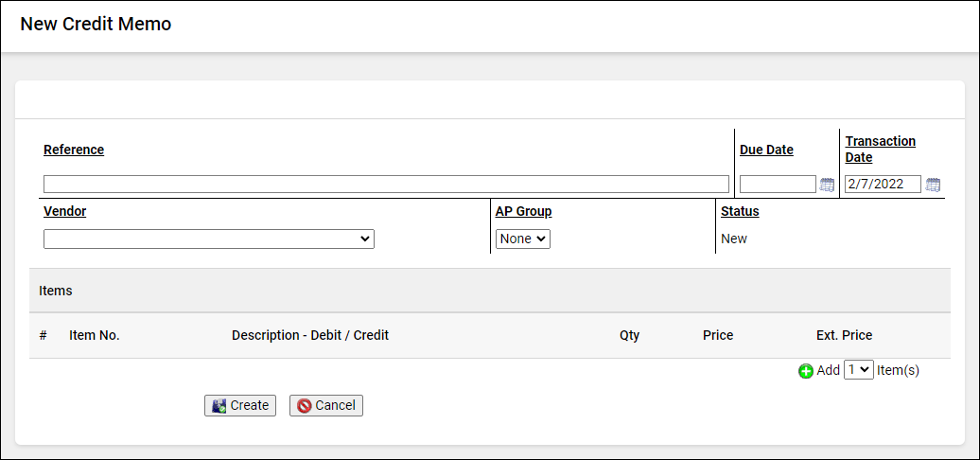Image resolution: width=980 pixels, height=460 pixels.
Task: Click the Transaction Date label link
Action: pos(880,150)
